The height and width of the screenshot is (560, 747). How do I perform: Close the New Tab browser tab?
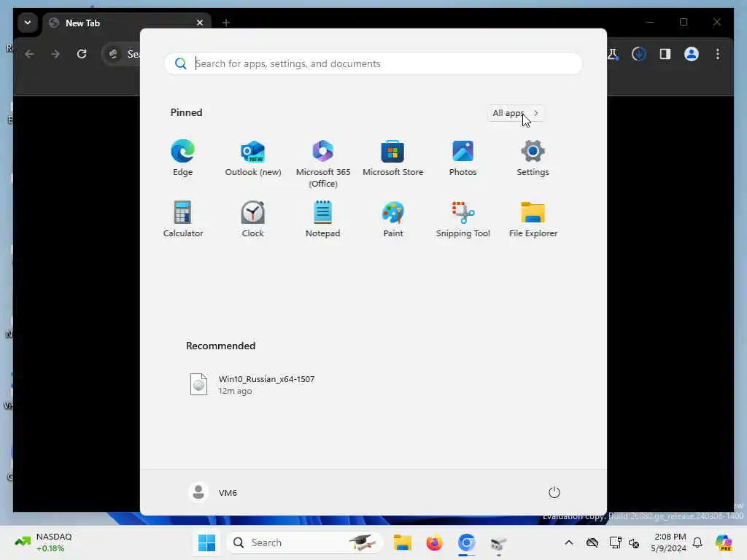click(200, 23)
